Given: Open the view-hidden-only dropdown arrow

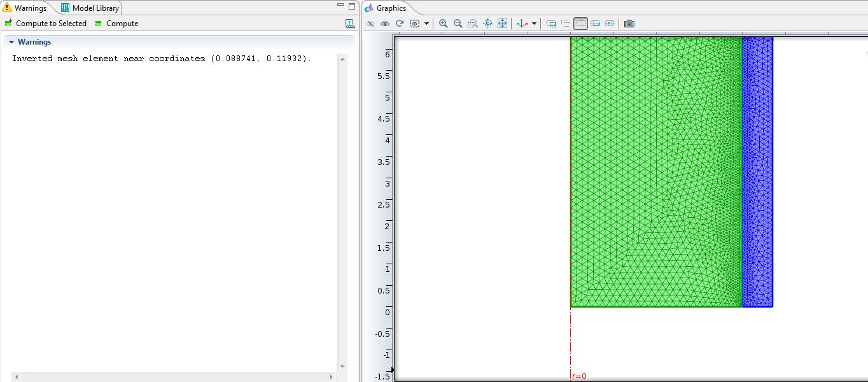Looking at the screenshot, I should tap(426, 24).
